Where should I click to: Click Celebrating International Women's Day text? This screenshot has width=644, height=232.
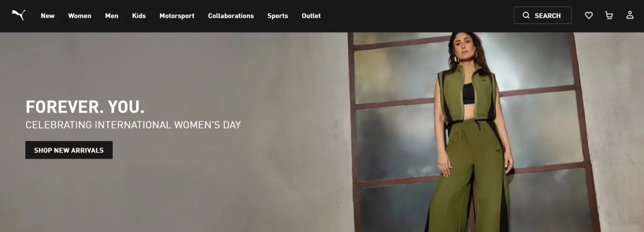coord(133,125)
